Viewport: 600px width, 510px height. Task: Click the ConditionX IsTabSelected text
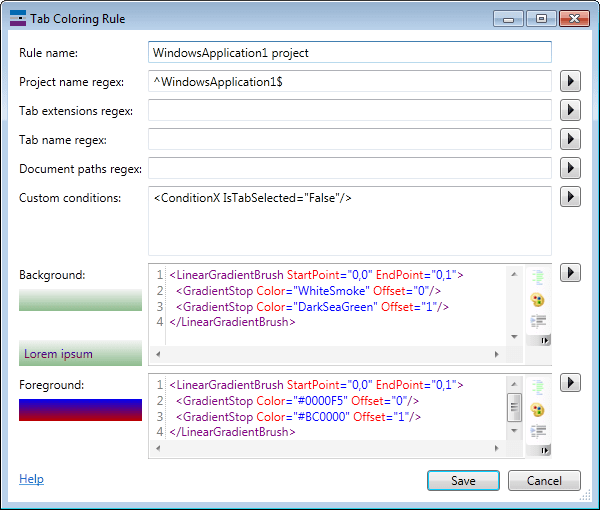pyautogui.click(x=253, y=198)
